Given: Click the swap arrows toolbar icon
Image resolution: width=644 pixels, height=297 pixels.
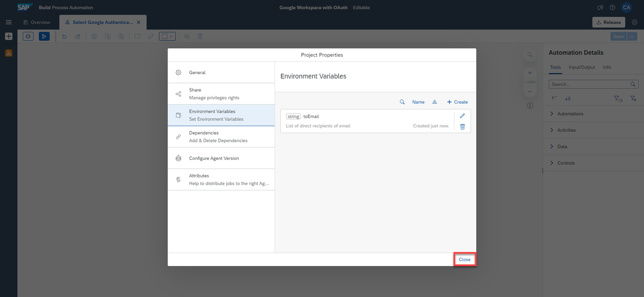Looking at the screenshot, I should pyautogui.click(x=151, y=36).
